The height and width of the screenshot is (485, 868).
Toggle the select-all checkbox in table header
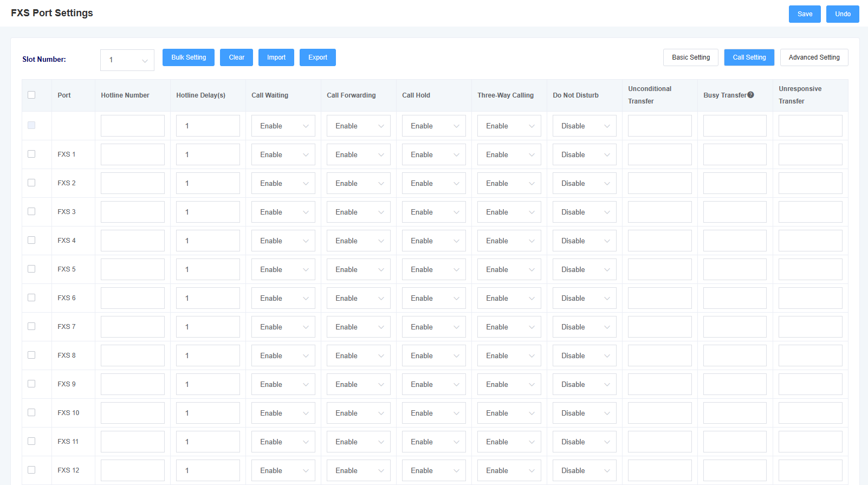tap(31, 95)
